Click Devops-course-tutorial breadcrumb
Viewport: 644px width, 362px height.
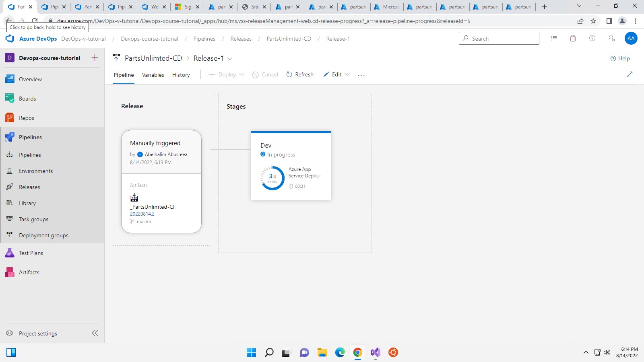(x=149, y=39)
